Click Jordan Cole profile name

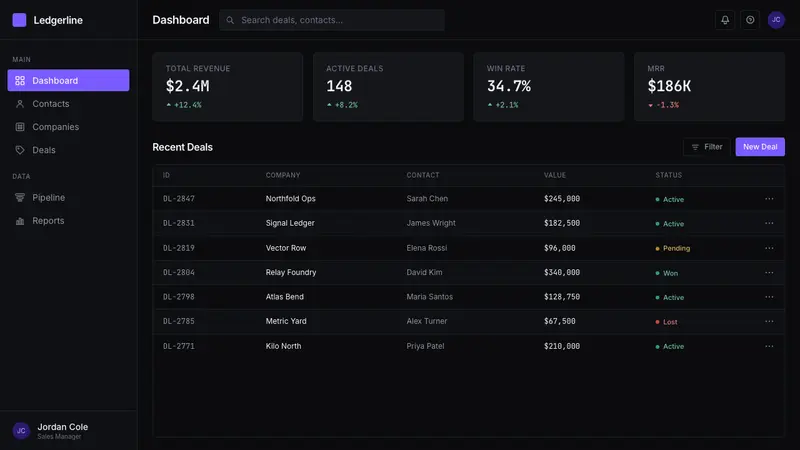(63, 427)
